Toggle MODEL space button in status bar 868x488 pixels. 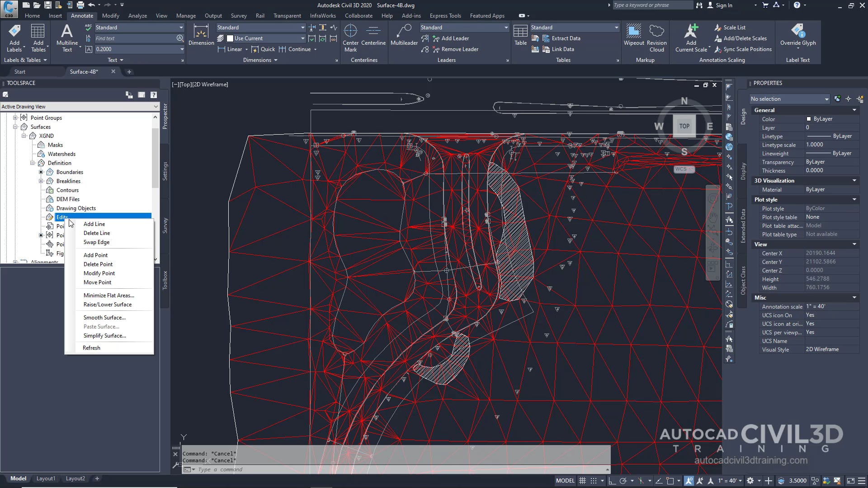coord(565,481)
